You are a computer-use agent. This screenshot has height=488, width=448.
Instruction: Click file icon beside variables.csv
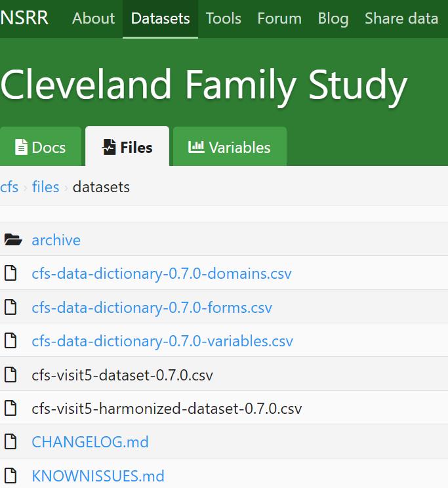tap(10, 340)
